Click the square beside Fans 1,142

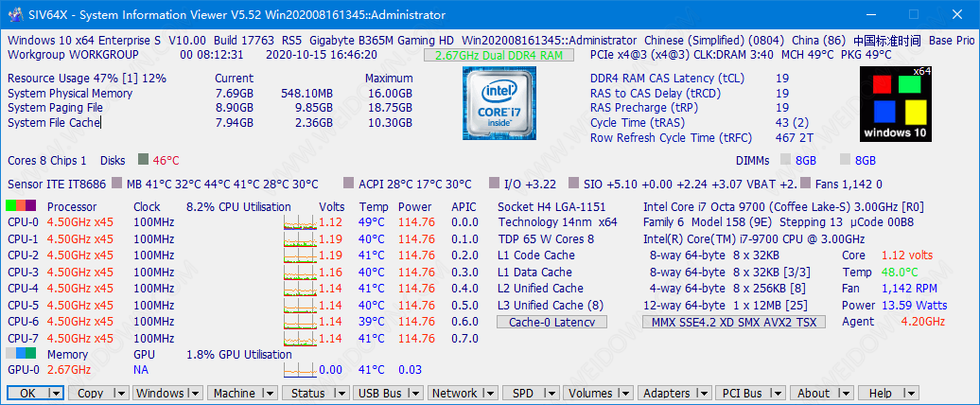[805, 184]
